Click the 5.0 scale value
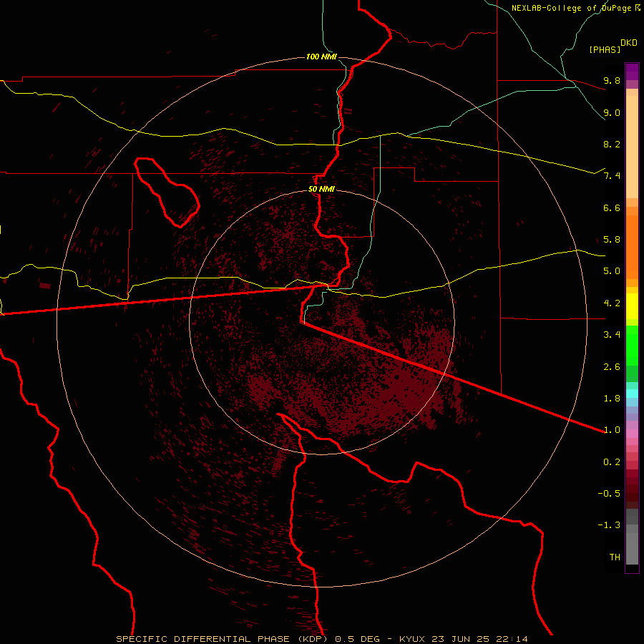644x644 pixels. point(612,271)
